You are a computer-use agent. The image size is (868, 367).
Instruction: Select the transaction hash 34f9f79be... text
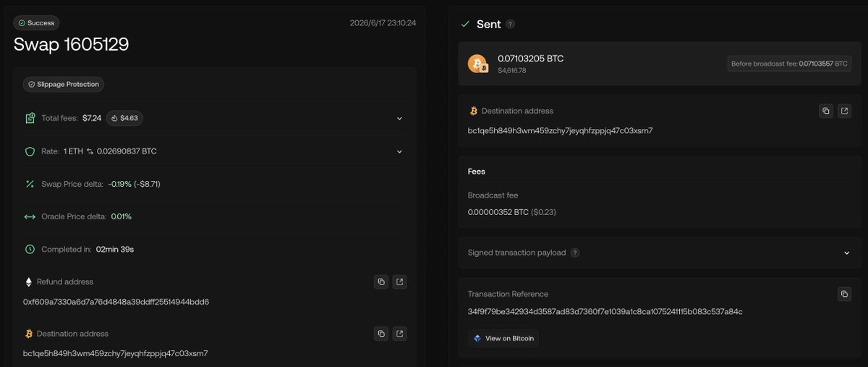[x=605, y=311]
